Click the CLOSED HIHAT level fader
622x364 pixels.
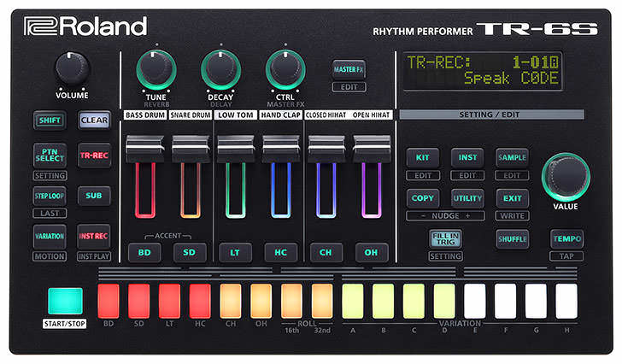(x=326, y=149)
